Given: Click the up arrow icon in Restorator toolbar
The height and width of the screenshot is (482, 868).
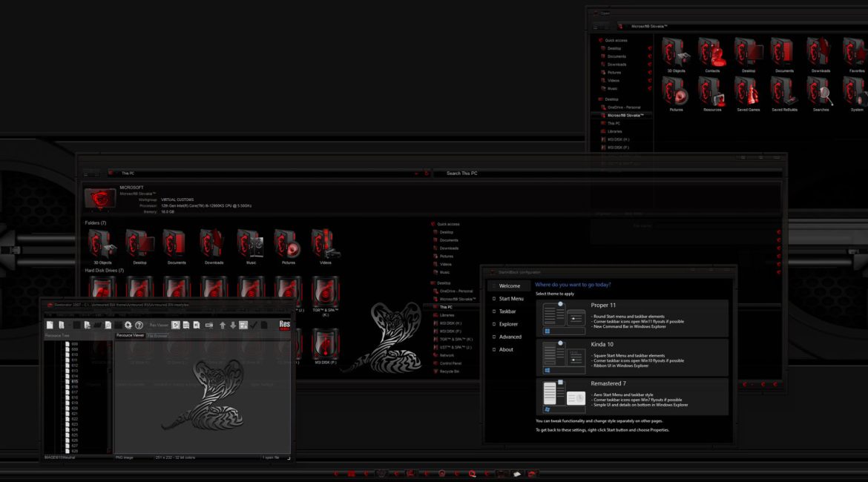Looking at the screenshot, I should [222, 325].
